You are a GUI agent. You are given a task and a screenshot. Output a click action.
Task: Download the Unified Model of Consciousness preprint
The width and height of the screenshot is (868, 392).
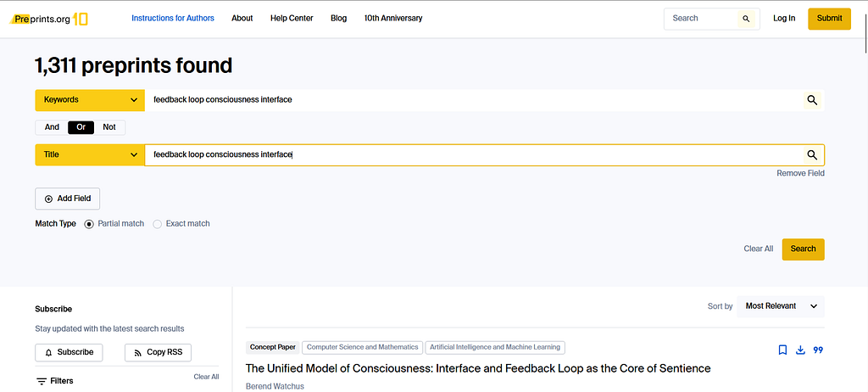pyautogui.click(x=800, y=350)
